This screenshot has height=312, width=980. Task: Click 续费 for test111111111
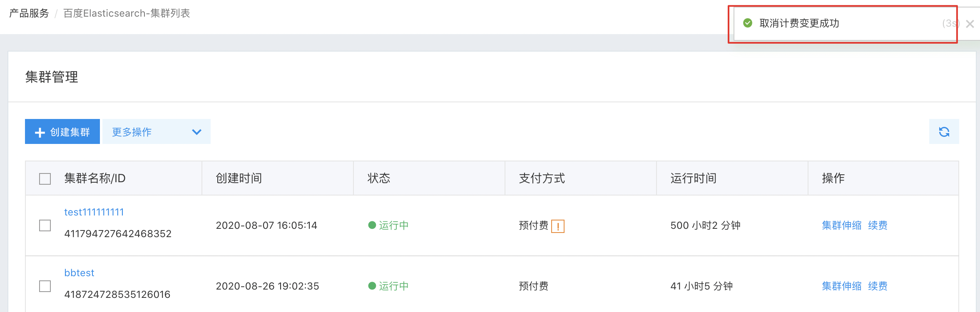[x=878, y=225]
